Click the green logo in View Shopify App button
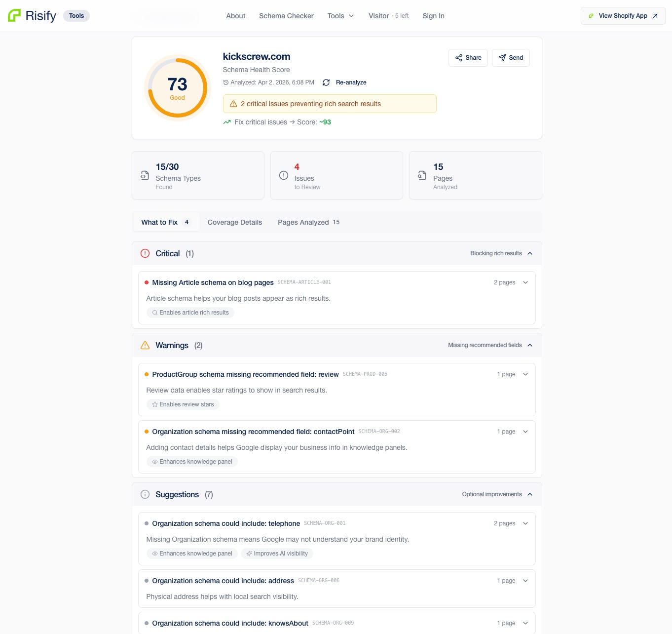The width and height of the screenshot is (672, 634). [x=591, y=16]
